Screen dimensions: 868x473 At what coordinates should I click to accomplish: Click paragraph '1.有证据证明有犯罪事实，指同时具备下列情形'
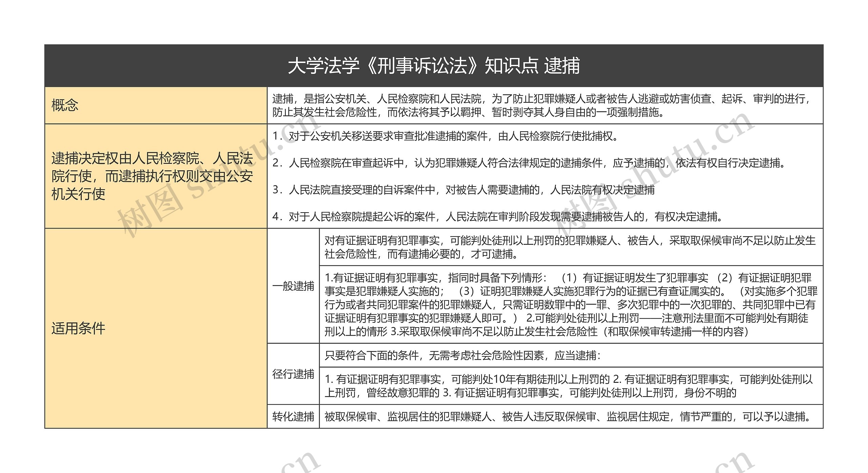click(571, 304)
